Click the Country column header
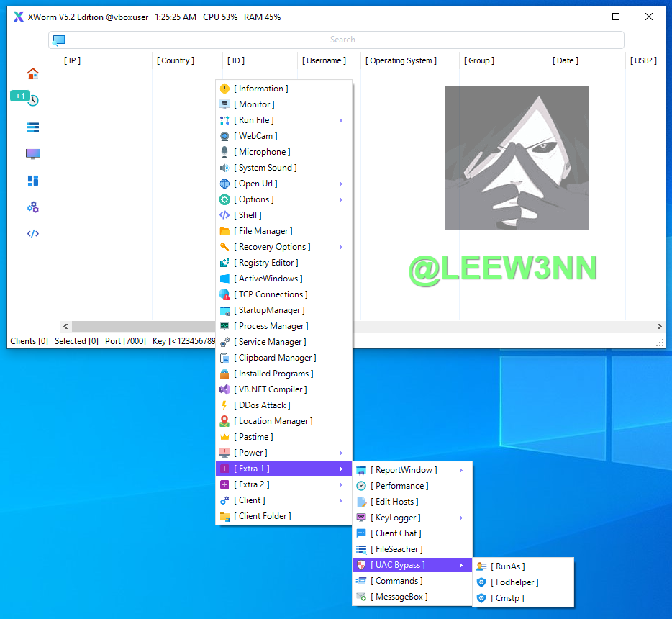Screen dimensions: 672x619 pyautogui.click(x=176, y=61)
